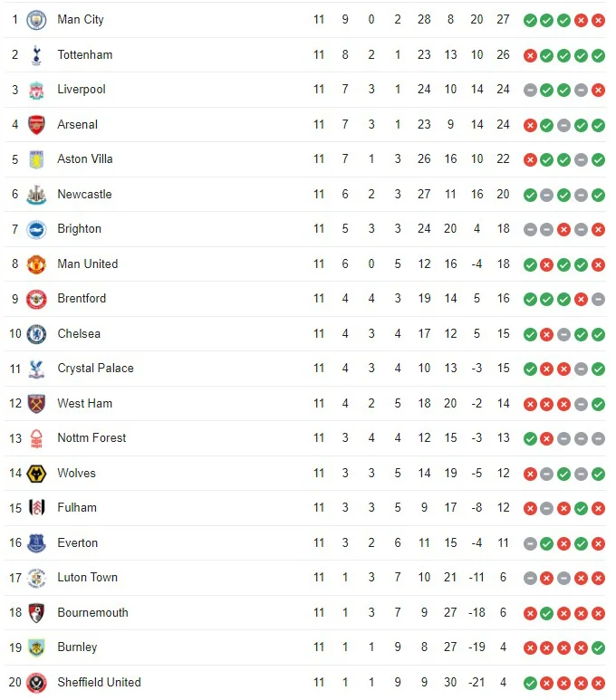Screen dimensions: 616x700
Task: Click the Wolves club crest
Action: (36, 474)
